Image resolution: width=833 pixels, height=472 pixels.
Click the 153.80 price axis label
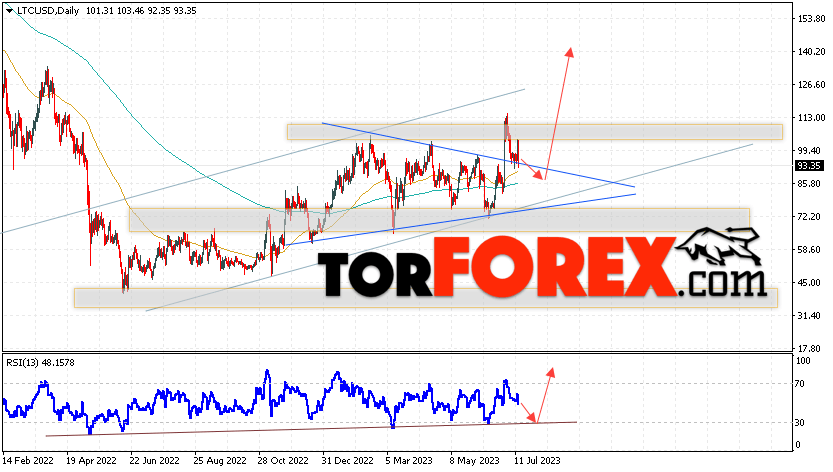click(x=812, y=19)
